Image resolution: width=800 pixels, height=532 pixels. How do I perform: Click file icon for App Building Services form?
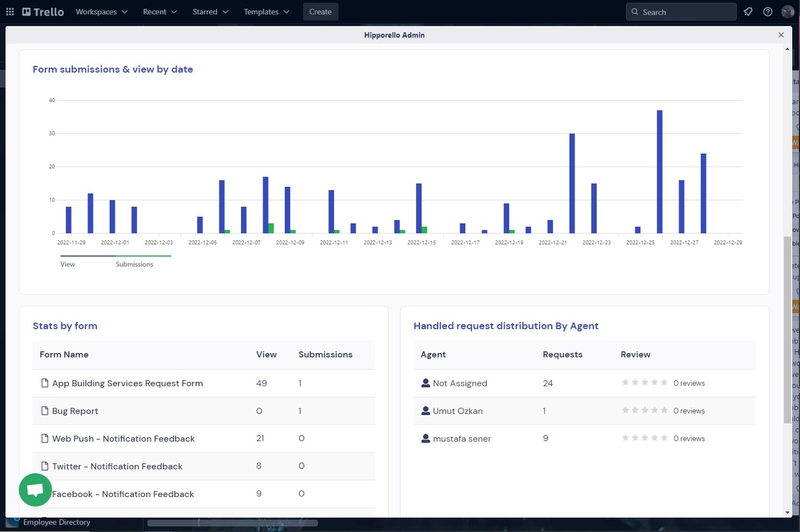pos(45,383)
